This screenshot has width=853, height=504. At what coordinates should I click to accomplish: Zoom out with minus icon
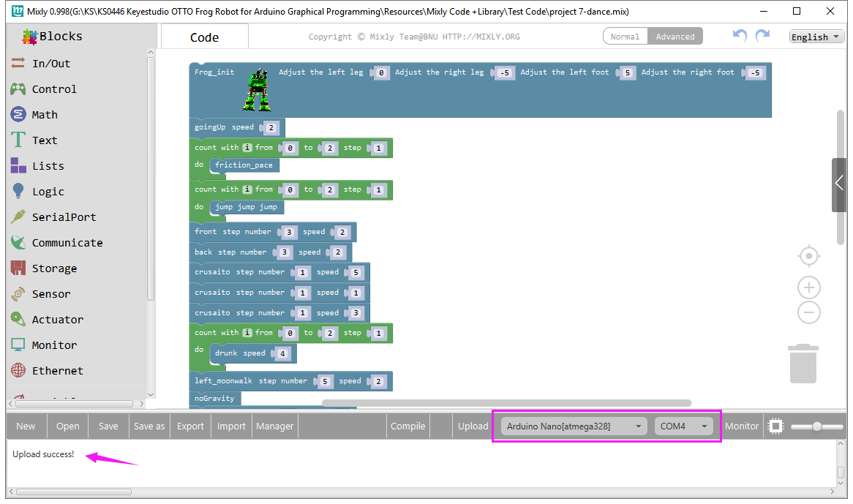point(809,312)
